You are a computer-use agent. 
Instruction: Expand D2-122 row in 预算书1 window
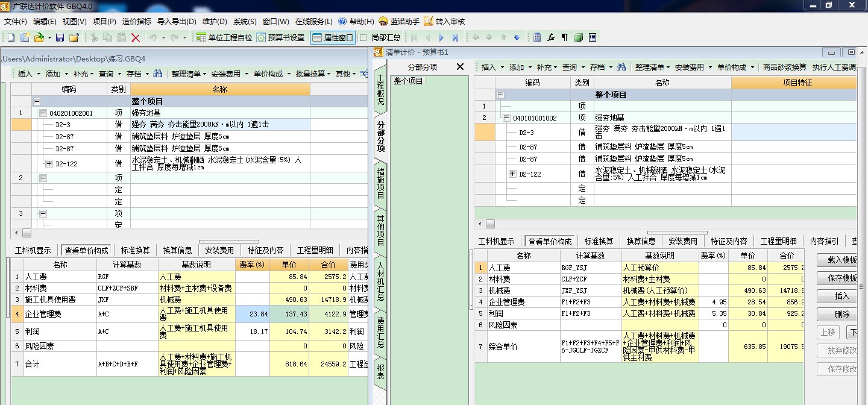[512, 174]
